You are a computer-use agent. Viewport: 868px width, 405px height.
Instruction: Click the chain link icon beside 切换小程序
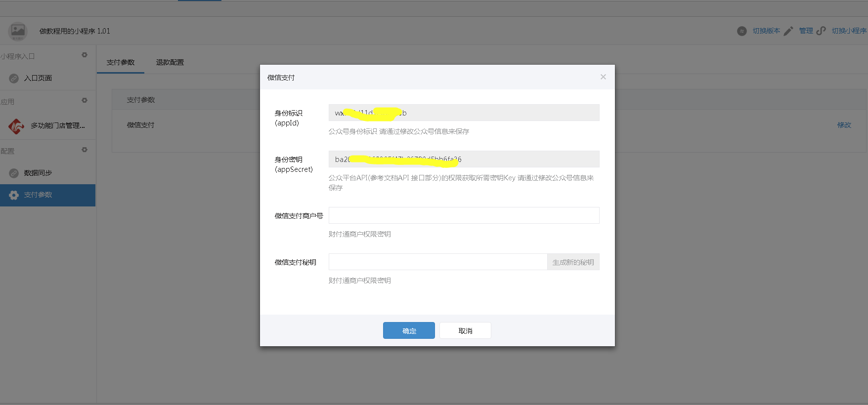821,31
